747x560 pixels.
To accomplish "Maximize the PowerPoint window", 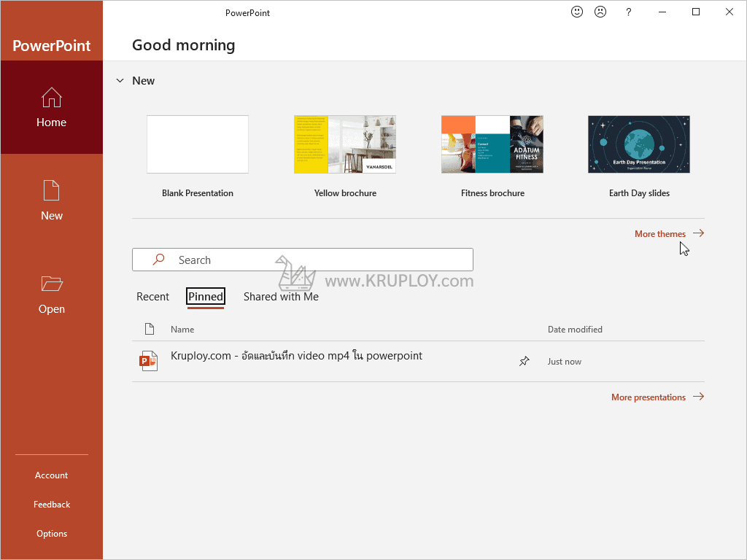I will pos(695,12).
